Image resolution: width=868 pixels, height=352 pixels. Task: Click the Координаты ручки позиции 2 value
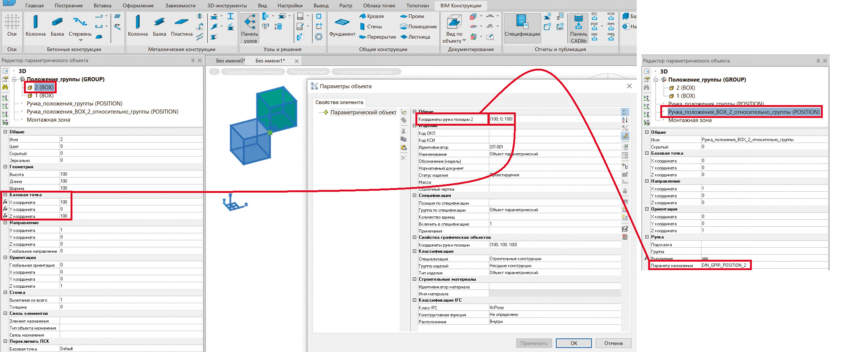click(555, 119)
